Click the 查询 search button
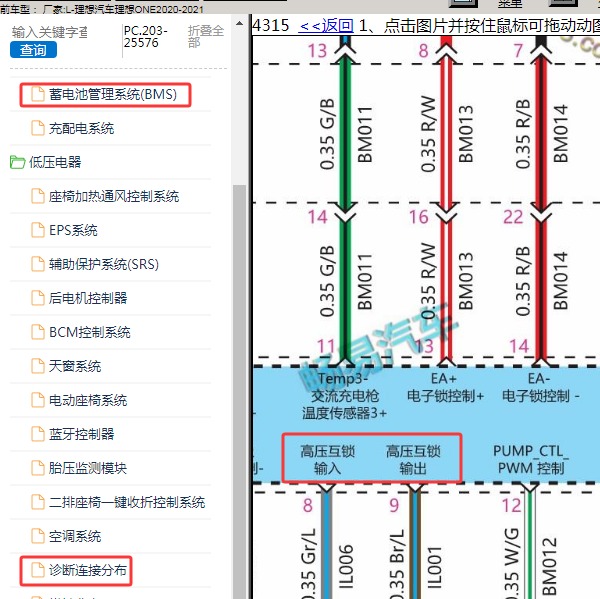600x599 pixels. tap(33, 50)
